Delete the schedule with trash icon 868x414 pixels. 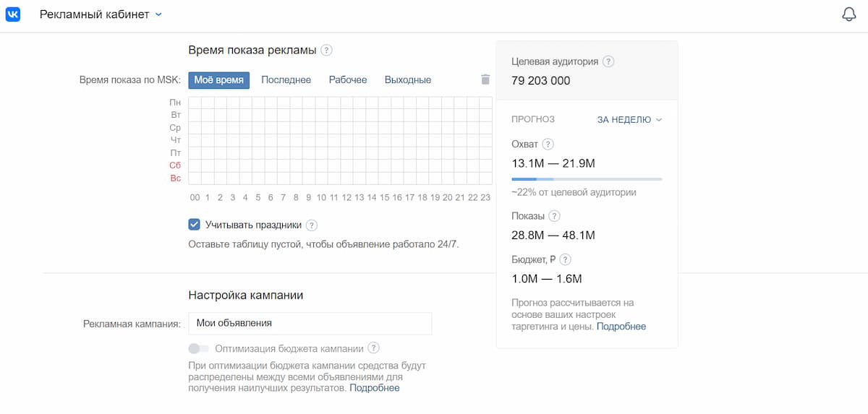coord(485,79)
